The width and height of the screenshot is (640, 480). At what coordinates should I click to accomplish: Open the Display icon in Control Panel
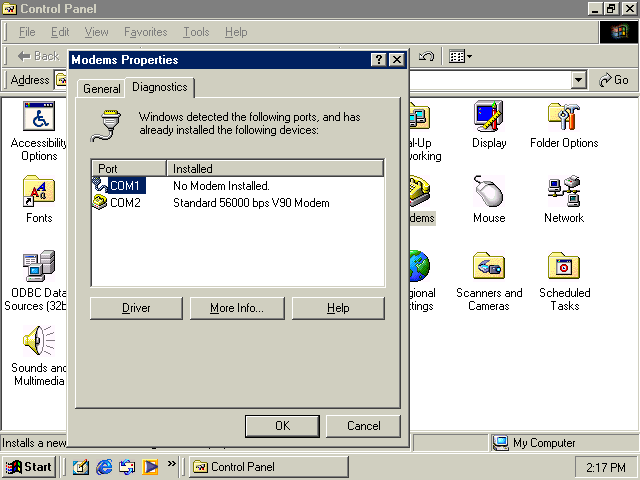click(x=489, y=116)
